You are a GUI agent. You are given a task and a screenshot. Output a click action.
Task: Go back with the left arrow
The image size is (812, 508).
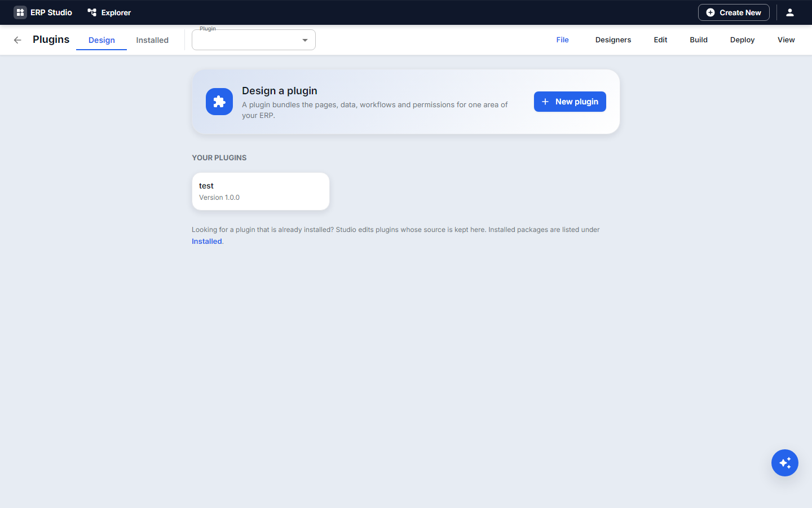tap(17, 40)
